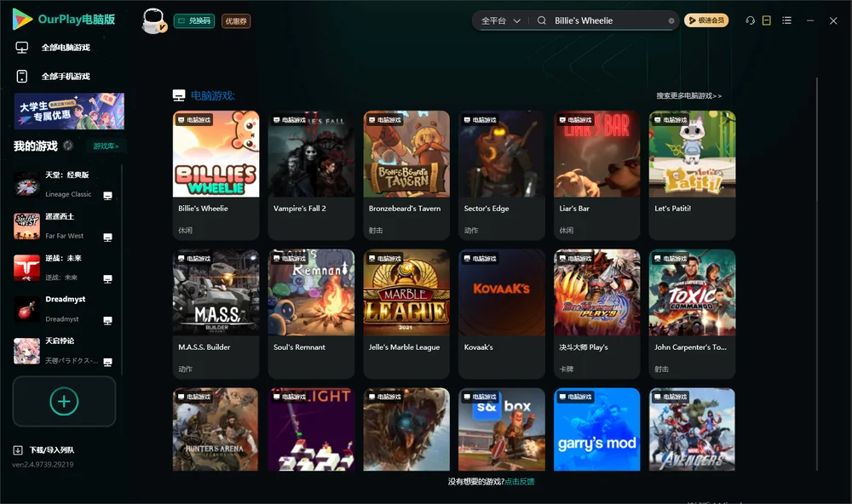
Task: Select the garry's mod thumbnail
Action: coord(597,429)
